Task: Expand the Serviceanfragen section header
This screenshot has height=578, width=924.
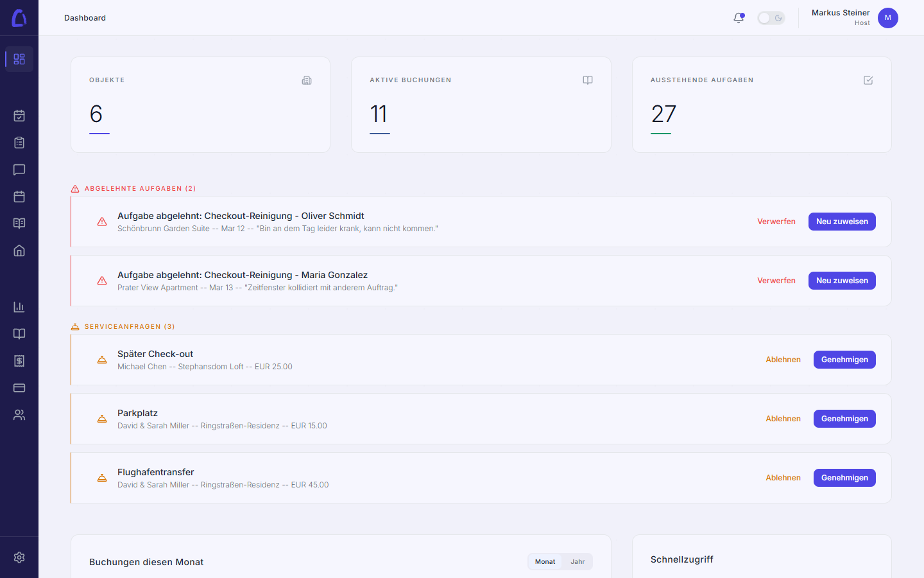Action: pos(123,326)
